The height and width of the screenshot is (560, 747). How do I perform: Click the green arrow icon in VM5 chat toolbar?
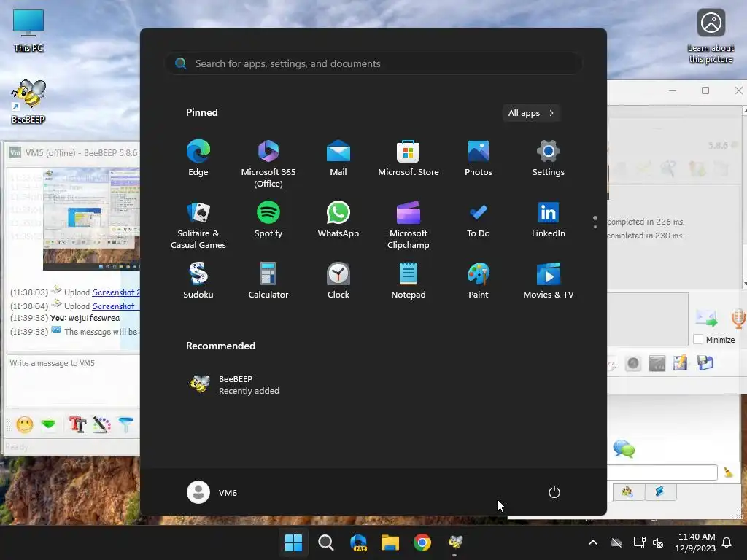[x=49, y=424]
